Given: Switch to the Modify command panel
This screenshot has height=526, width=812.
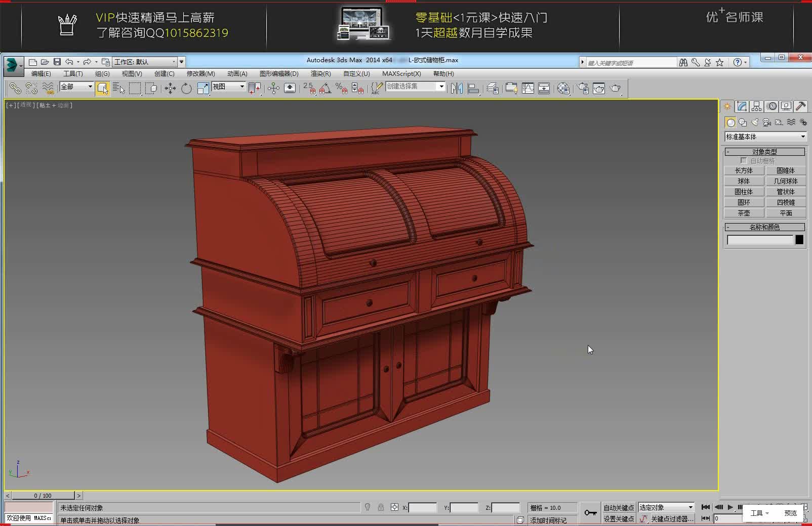Looking at the screenshot, I should point(741,106).
